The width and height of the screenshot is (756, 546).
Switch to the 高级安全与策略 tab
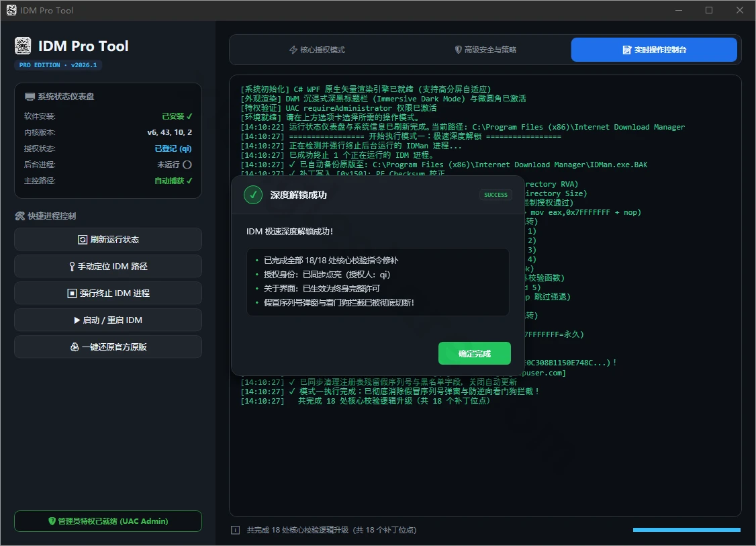(486, 50)
